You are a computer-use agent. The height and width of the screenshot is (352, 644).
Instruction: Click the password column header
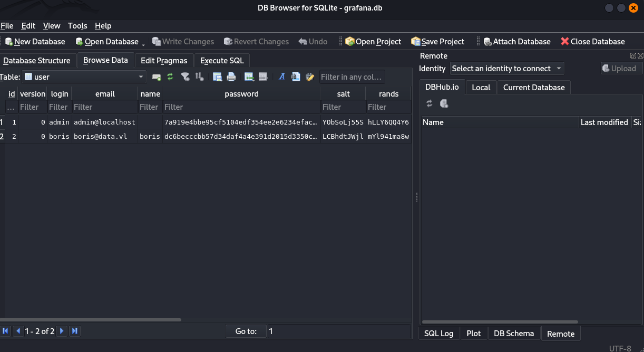tap(242, 94)
